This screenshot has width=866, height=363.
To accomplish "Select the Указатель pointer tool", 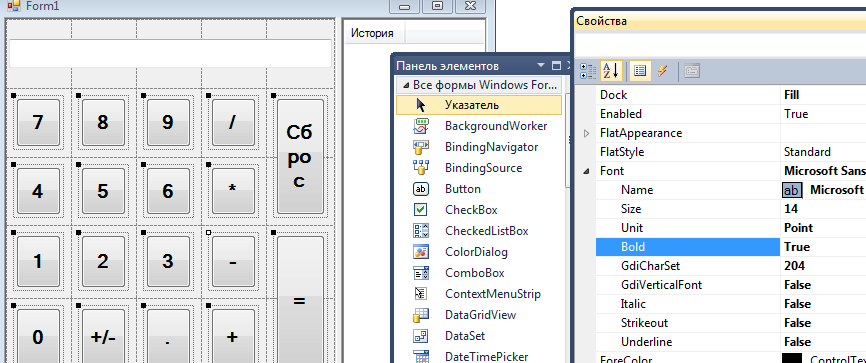I will 479,105.
